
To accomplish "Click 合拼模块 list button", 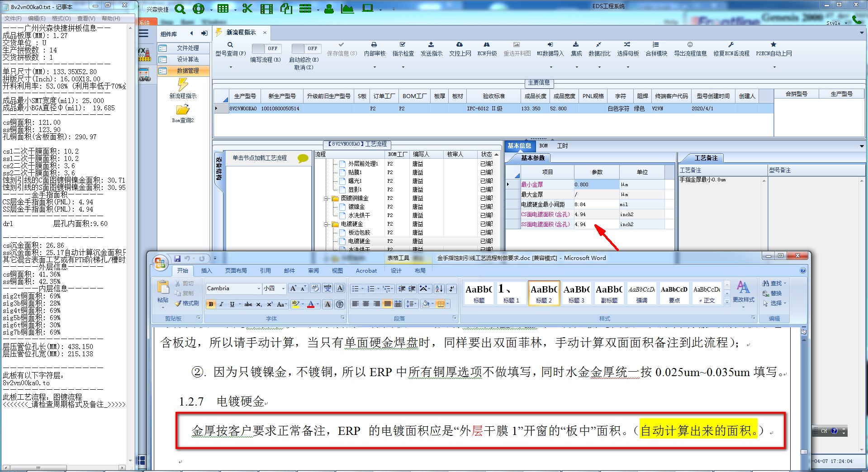I will click(656, 49).
